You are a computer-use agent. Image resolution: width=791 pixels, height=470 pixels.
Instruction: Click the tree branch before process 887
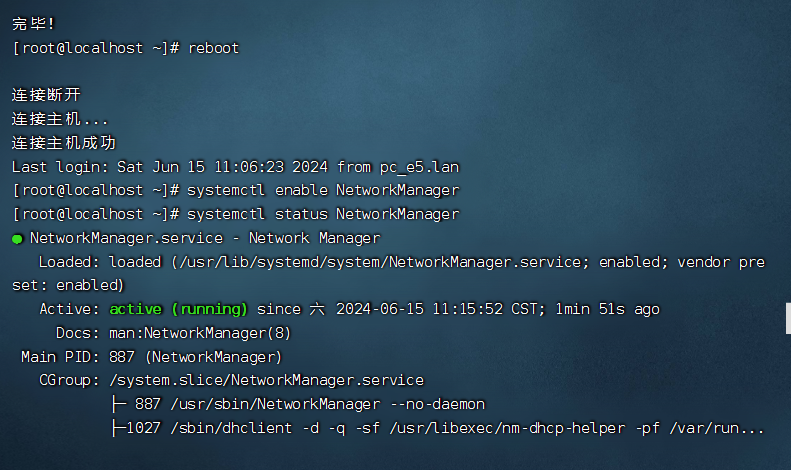119,404
